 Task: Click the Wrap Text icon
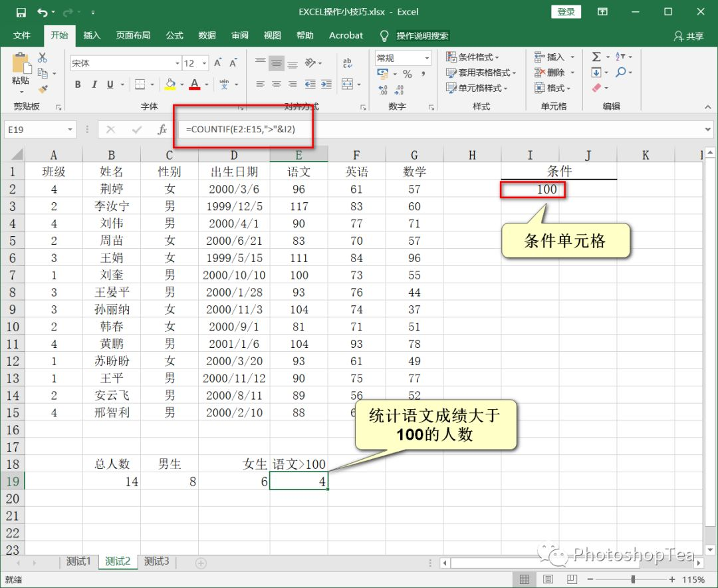click(348, 63)
